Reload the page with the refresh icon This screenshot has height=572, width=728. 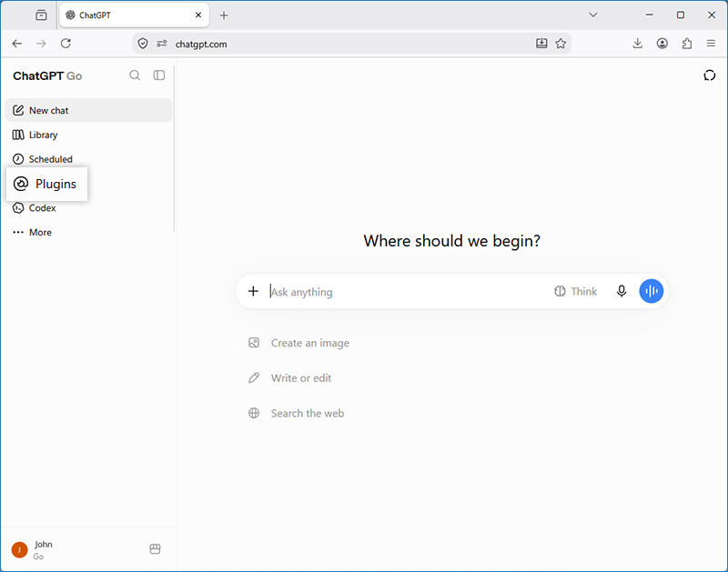tap(66, 44)
